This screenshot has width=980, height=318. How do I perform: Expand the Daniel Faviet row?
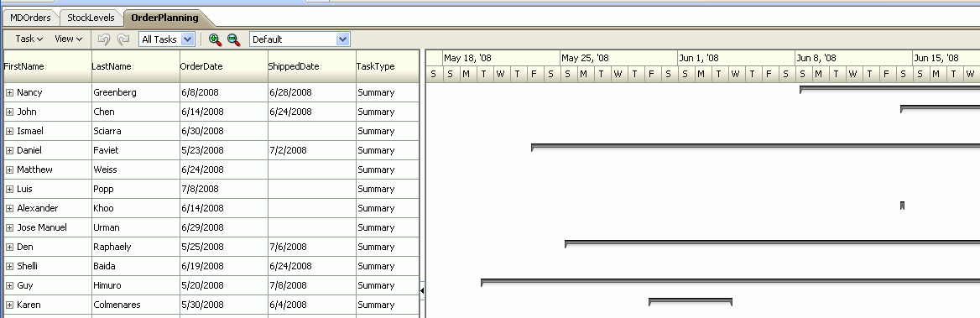[9, 150]
